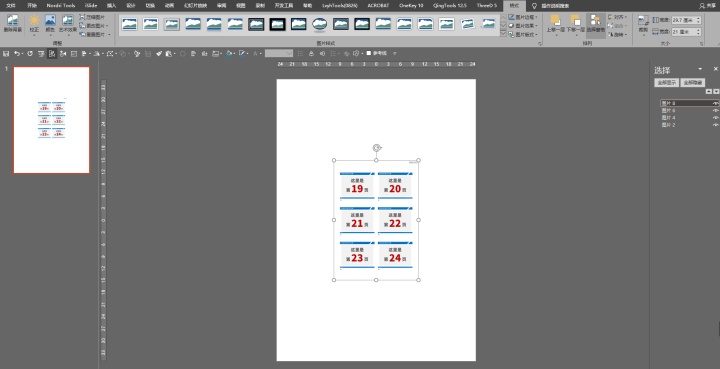Switch to the ACROBAT ribbon tab
The image size is (720, 369).
click(378, 6)
